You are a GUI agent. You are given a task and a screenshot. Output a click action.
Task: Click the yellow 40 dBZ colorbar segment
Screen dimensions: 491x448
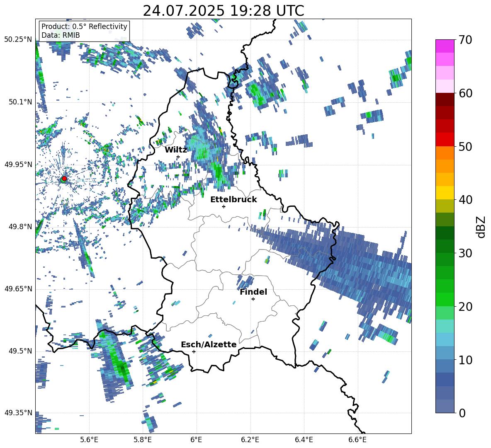pos(445,193)
